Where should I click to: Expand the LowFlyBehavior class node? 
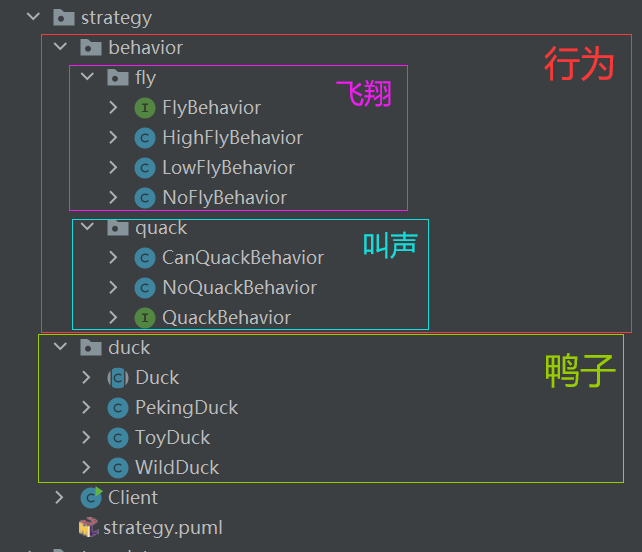(114, 168)
